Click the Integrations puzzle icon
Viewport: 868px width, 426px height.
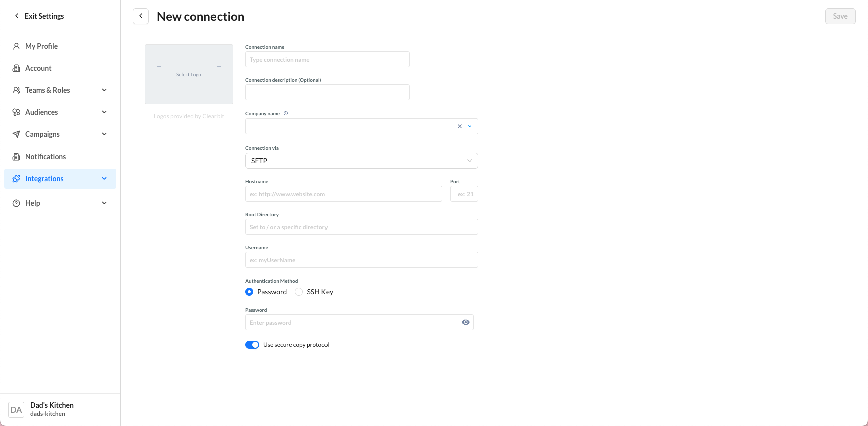[x=16, y=179]
